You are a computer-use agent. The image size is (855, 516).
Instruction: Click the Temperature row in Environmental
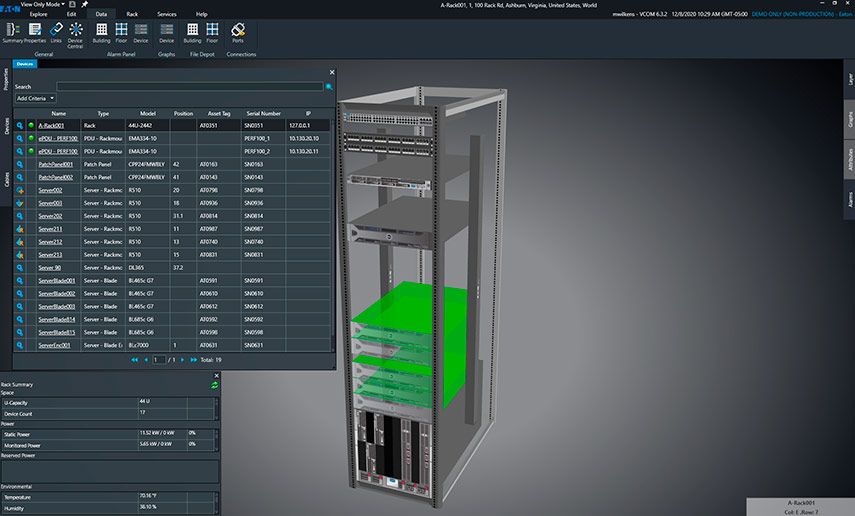[108, 497]
